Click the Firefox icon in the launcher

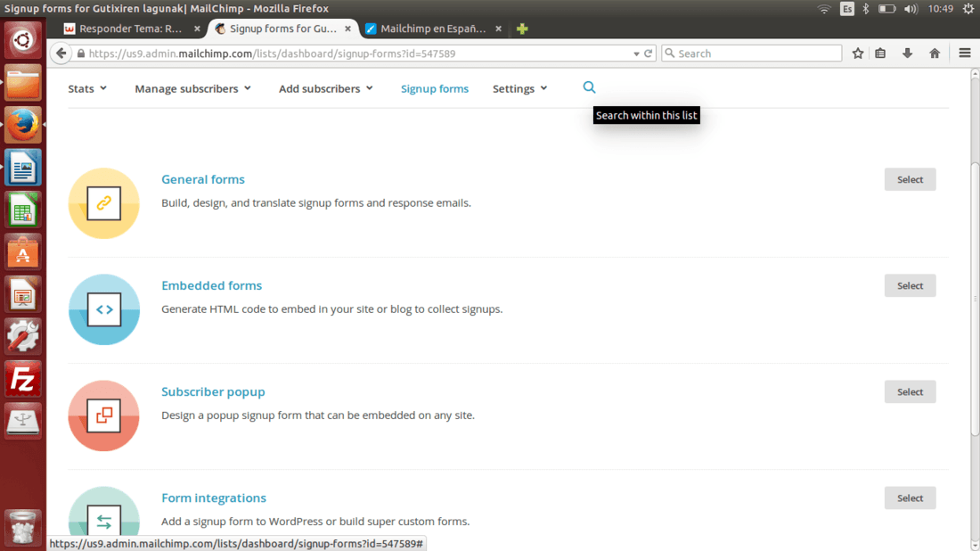tap(23, 125)
